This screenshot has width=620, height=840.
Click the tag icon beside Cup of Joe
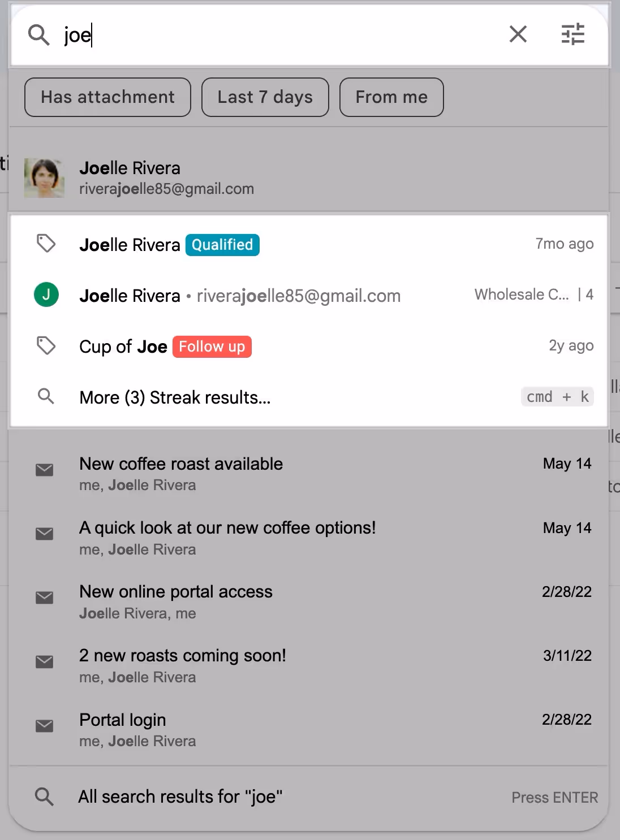point(46,345)
